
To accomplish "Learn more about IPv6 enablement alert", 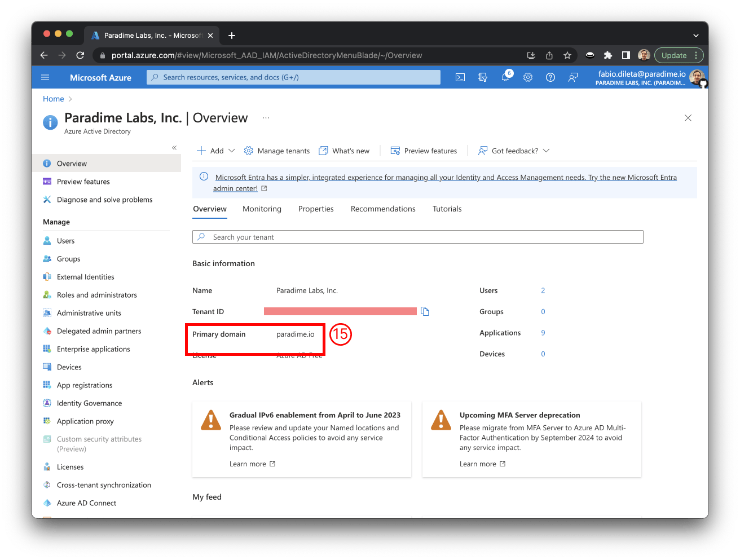I will point(252,464).
